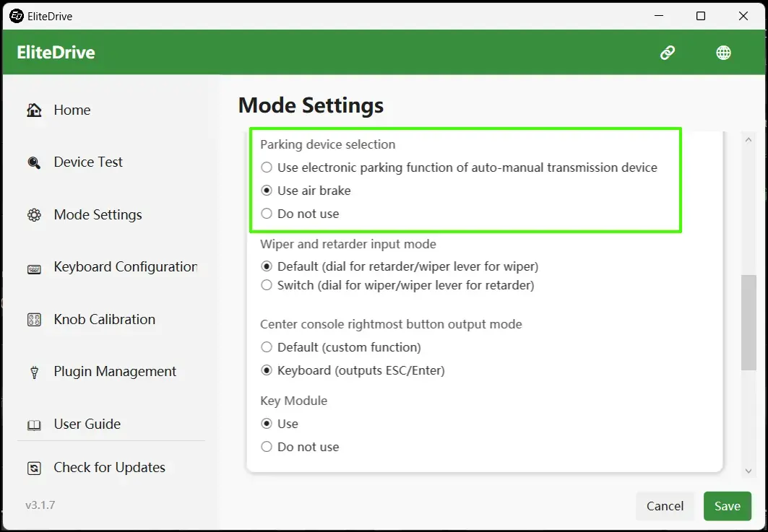Open Mode Settings in the sidebar

tap(98, 215)
